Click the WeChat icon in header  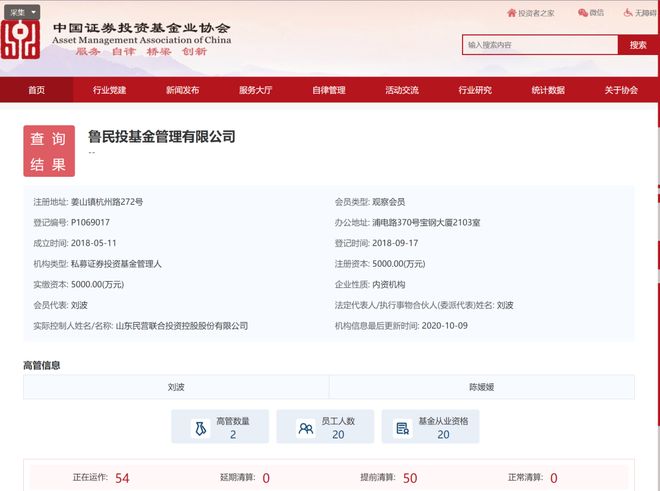tap(583, 13)
